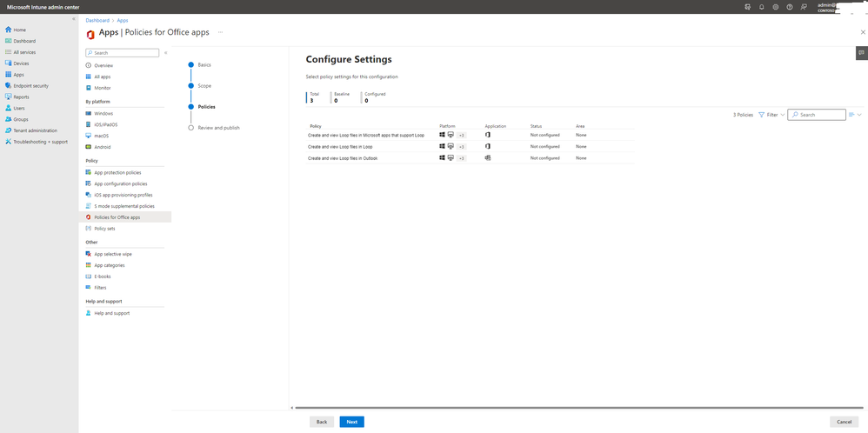Click the feedback person icon in header
Image resolution: width=868 pixels, height=433 pixels.
pos(804,7)
